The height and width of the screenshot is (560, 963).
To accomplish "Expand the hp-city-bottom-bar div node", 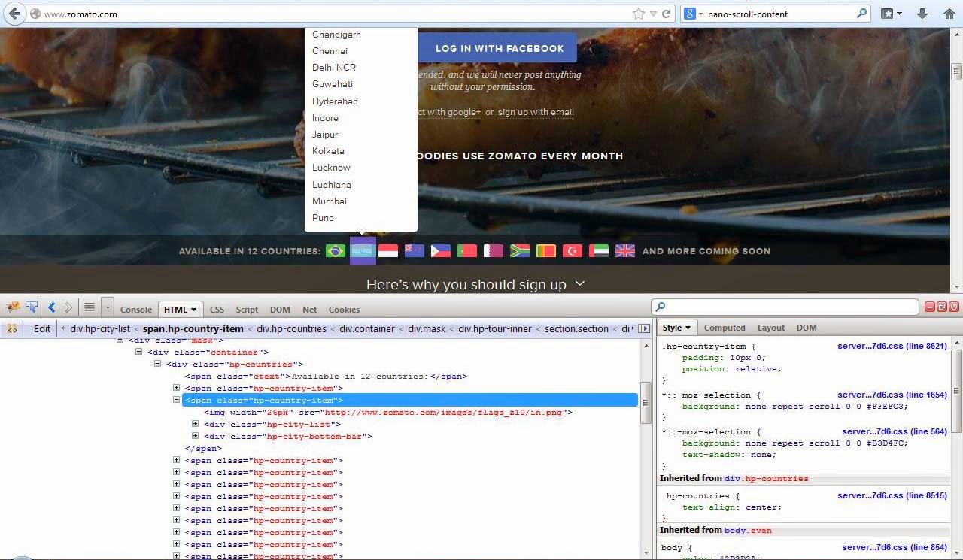I will tap(196, 437).
